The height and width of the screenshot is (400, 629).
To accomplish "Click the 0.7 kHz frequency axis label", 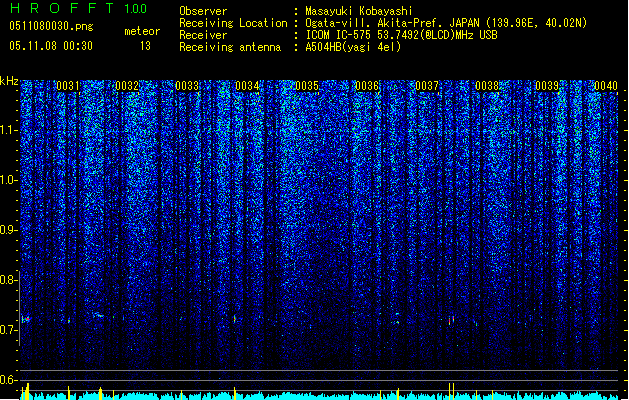I will (9, 330).
